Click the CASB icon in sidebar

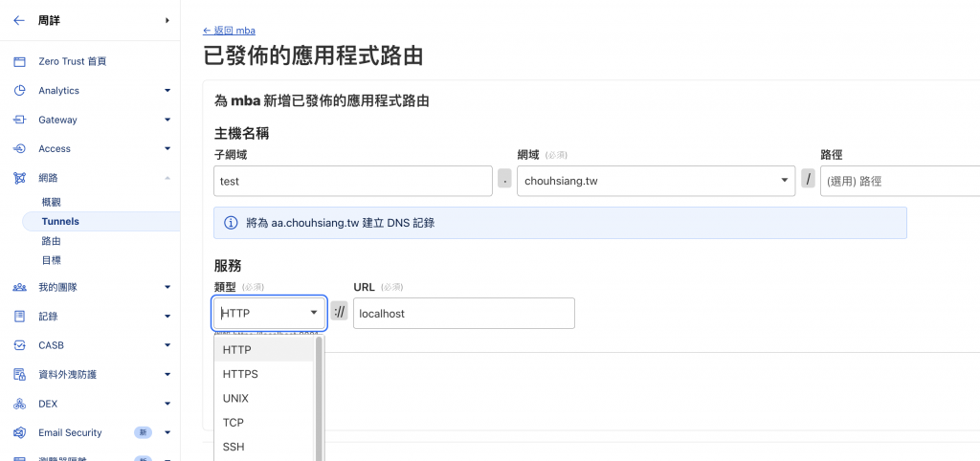tap(19, 345)
